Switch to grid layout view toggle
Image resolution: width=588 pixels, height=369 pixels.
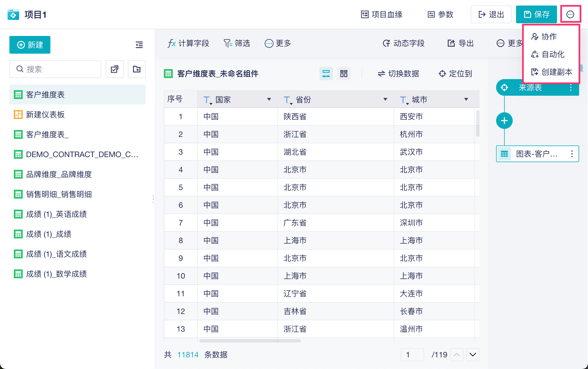(x=344, y=74)
